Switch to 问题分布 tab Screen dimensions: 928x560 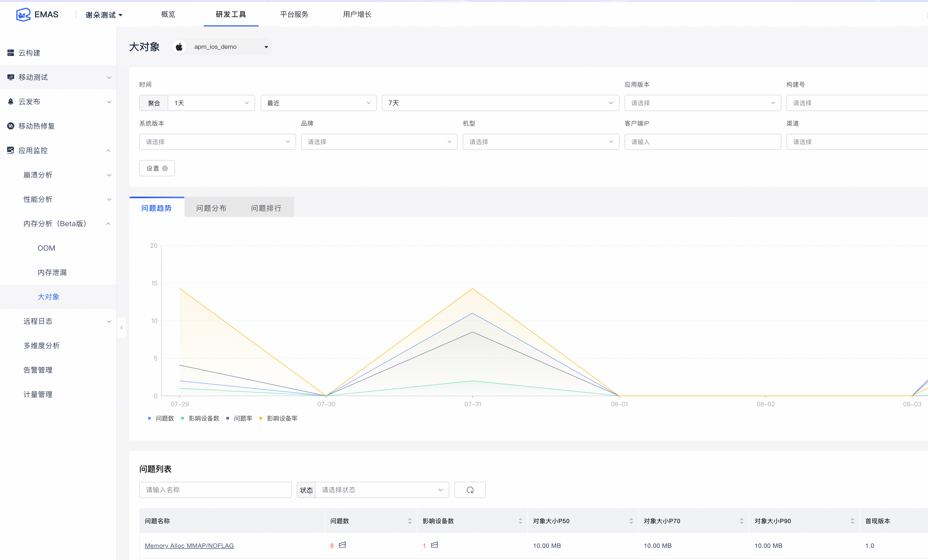point(211,208)
